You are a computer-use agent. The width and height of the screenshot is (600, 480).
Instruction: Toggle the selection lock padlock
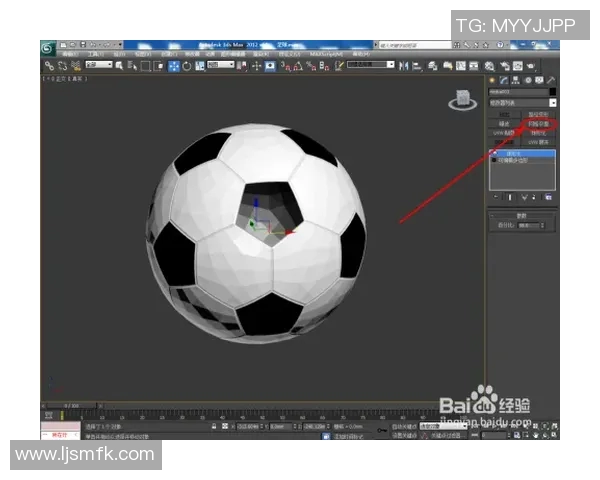coord(214,425)
